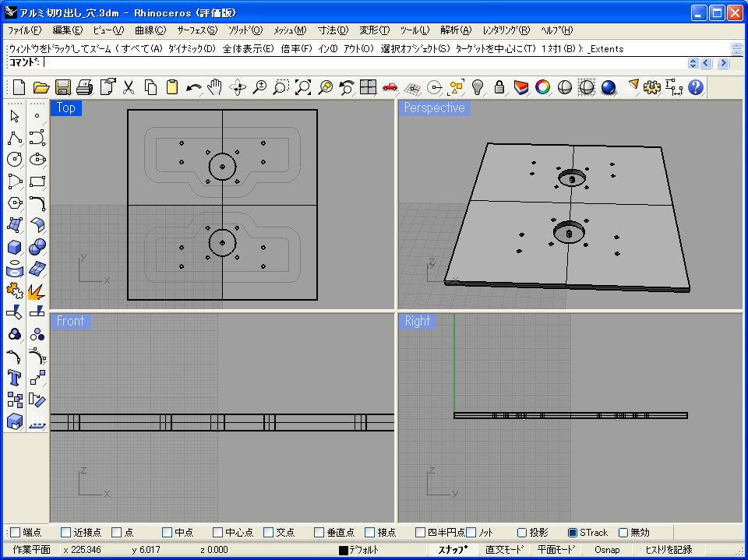
Task: Click the Text object tool
Action: (x=15, y=378)
